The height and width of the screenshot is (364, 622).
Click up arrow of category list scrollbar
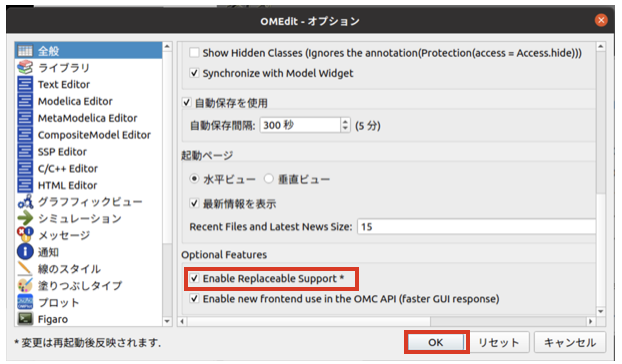(167, 47)
